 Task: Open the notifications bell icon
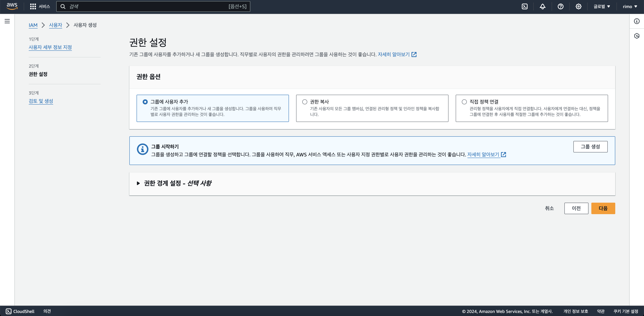542,6
